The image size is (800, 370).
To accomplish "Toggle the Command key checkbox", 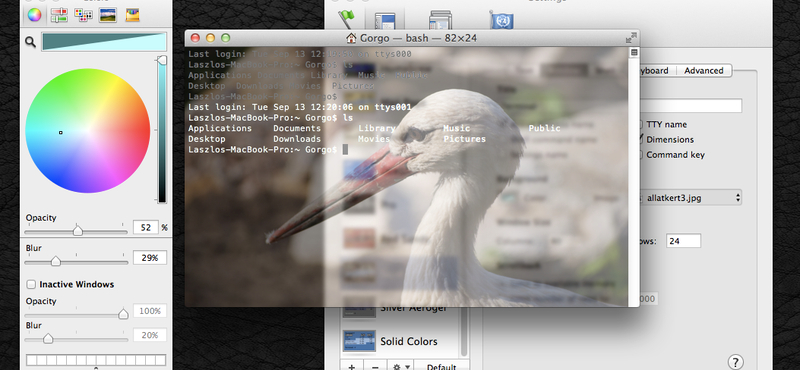I will click(640, 155).
